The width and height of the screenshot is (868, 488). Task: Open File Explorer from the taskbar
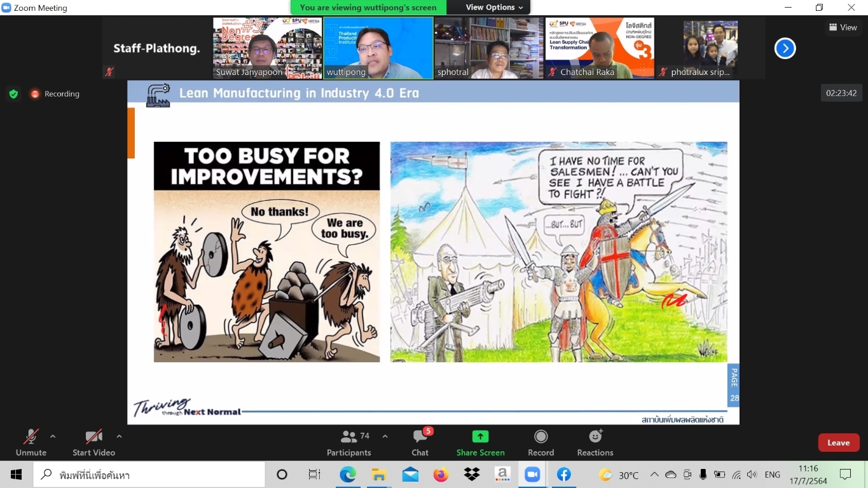[379, 475]
